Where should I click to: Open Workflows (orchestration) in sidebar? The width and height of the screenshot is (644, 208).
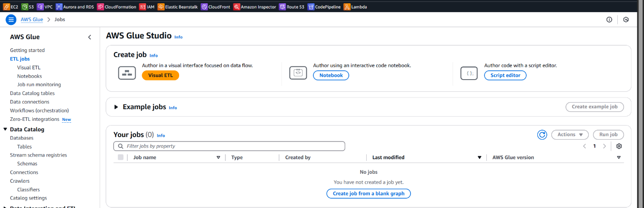39,111
